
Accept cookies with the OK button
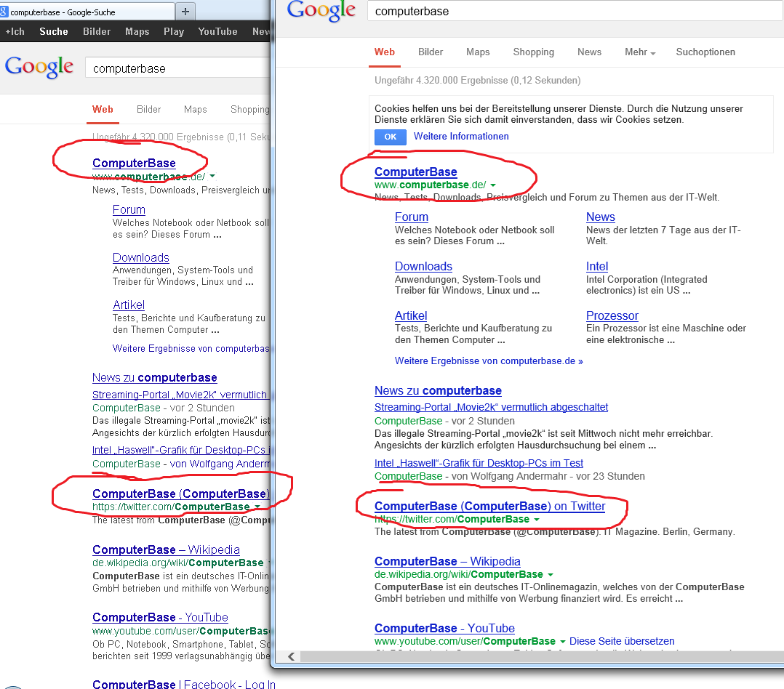(x=390, y=137)
